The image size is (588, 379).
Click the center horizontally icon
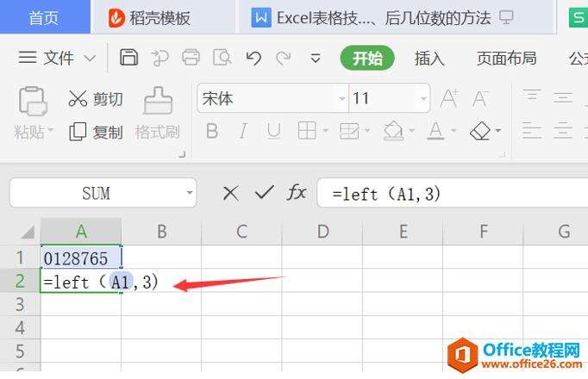pos(563,131)
